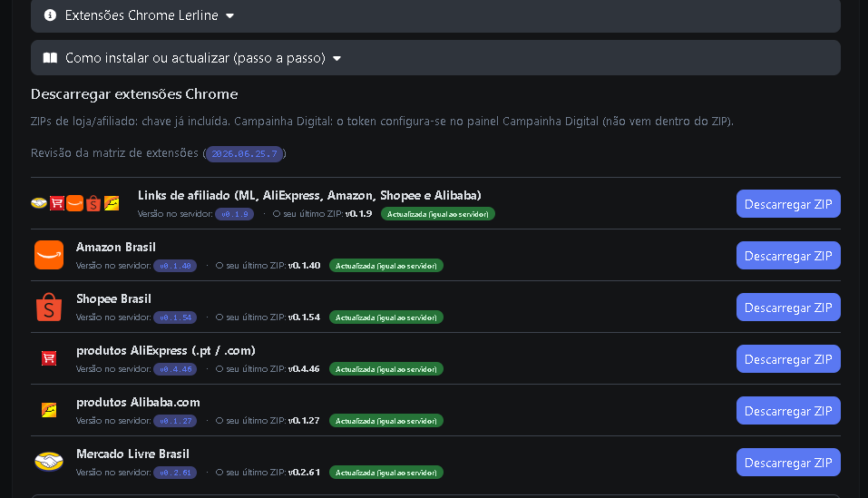Click Actualizada badge in produtos Alibaba.com row
The width and height of the screenshot is (868, 498).
pos(386,421)
